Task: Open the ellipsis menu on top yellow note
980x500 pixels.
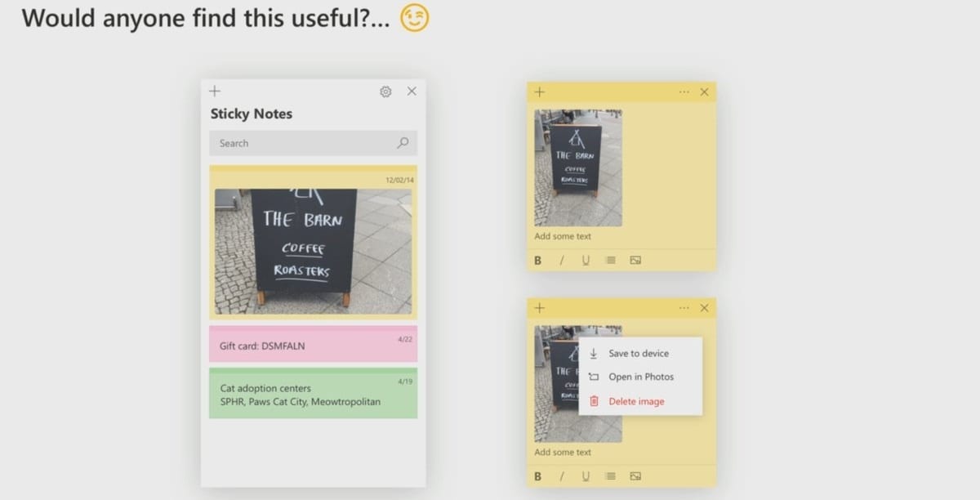Action: [x=684, y=92]
